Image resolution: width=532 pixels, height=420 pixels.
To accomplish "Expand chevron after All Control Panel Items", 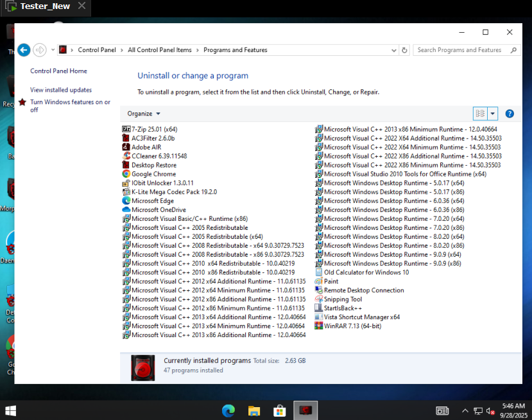I will click(198, 50).
